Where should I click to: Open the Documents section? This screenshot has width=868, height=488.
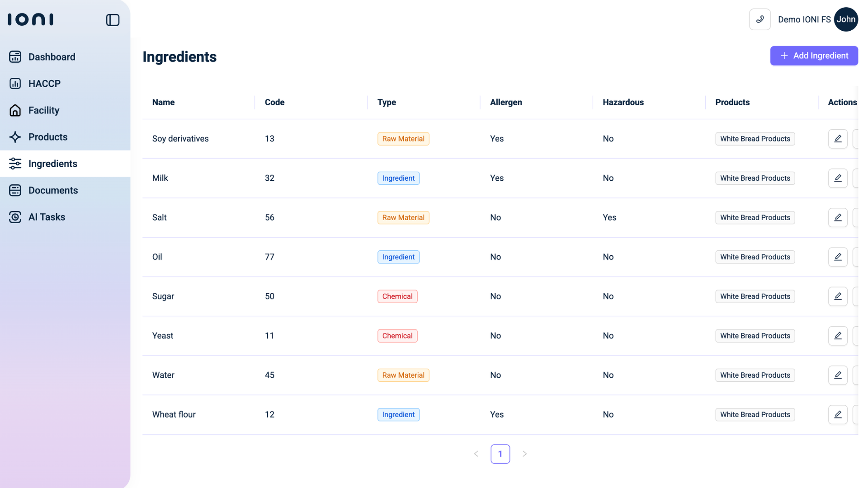53,190
